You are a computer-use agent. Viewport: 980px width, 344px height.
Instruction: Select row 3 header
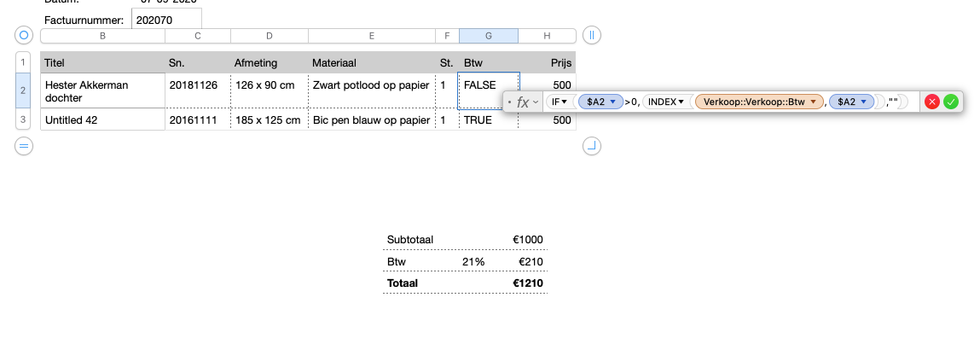[x=24, y=120]
